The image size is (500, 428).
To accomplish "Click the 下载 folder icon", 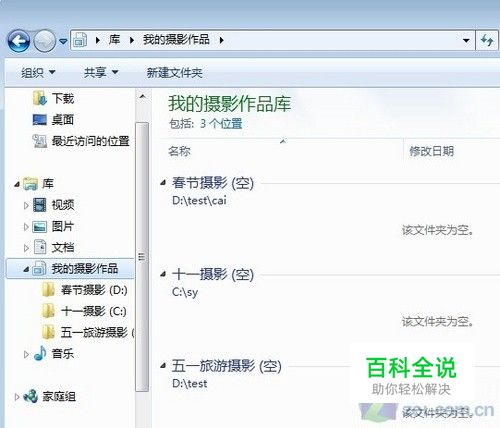I will [x=40, y=98].
